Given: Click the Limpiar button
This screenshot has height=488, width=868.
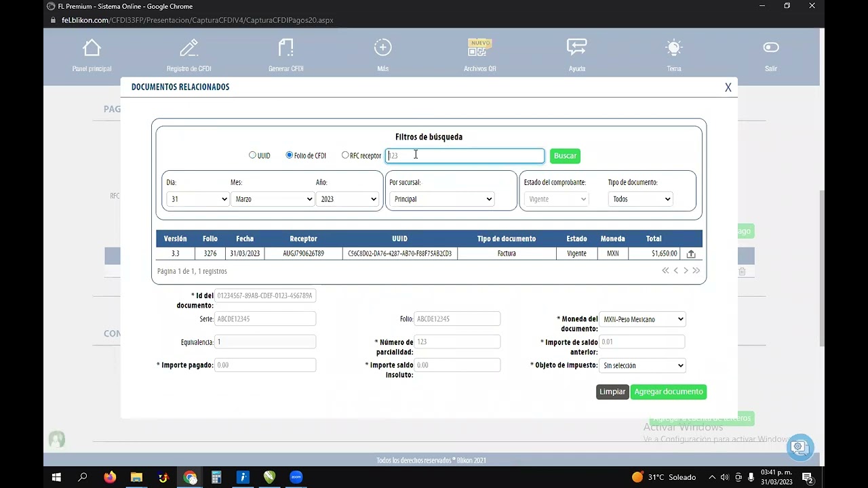Looking at the screenshot, I should [612, 392].
